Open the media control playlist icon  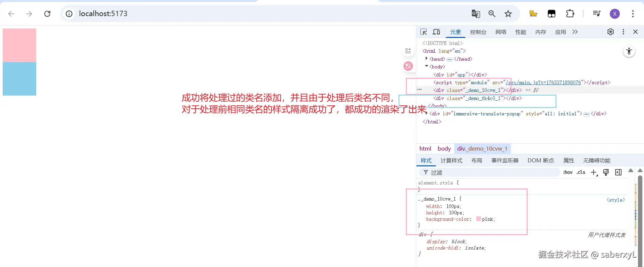pos(597,14)
